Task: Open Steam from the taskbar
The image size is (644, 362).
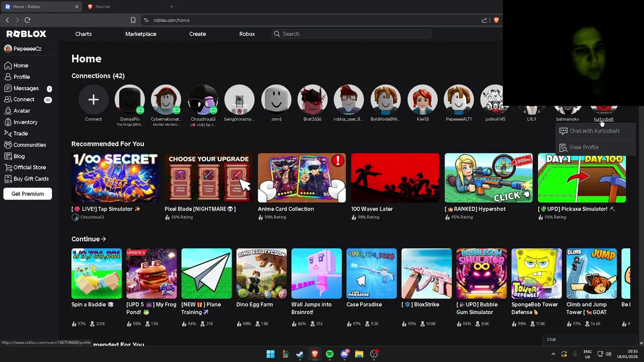Action: tap(300, 354)
